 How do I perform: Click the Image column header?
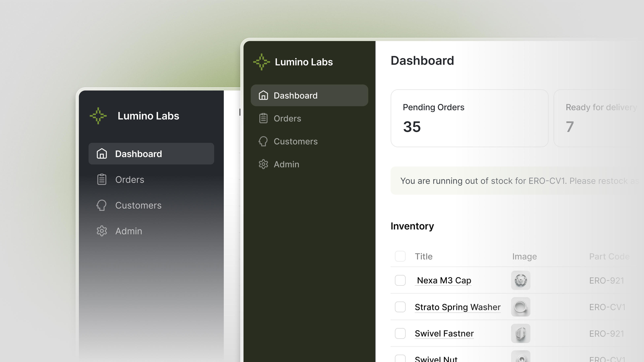524,256
